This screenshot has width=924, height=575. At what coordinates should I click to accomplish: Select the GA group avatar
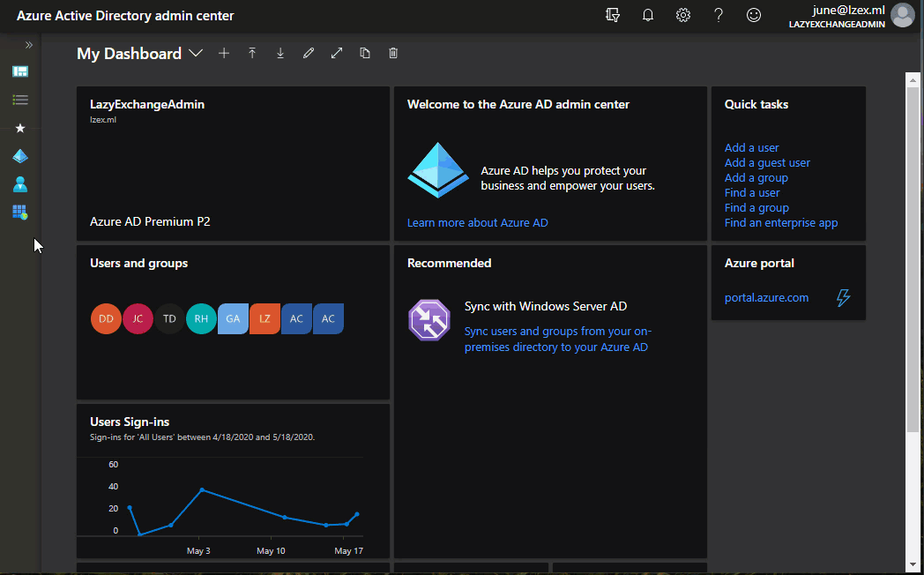coord(233,318)
